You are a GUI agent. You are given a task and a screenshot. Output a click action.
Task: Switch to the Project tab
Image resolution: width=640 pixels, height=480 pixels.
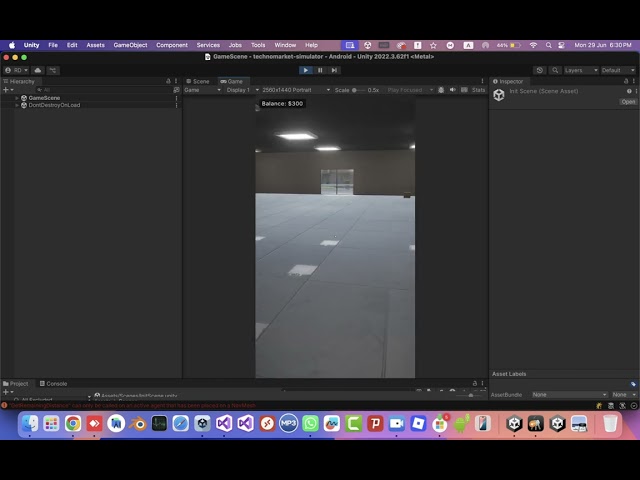[x=16, y=384]
